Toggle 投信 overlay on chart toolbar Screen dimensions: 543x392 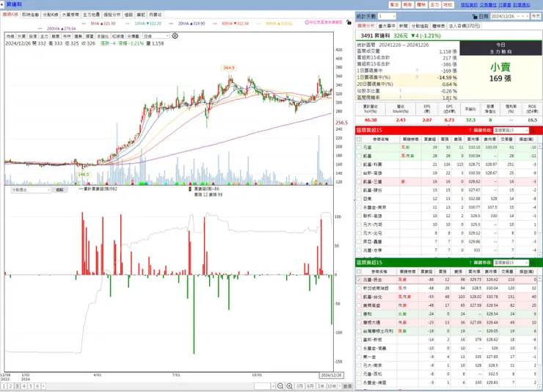(33, 36)
